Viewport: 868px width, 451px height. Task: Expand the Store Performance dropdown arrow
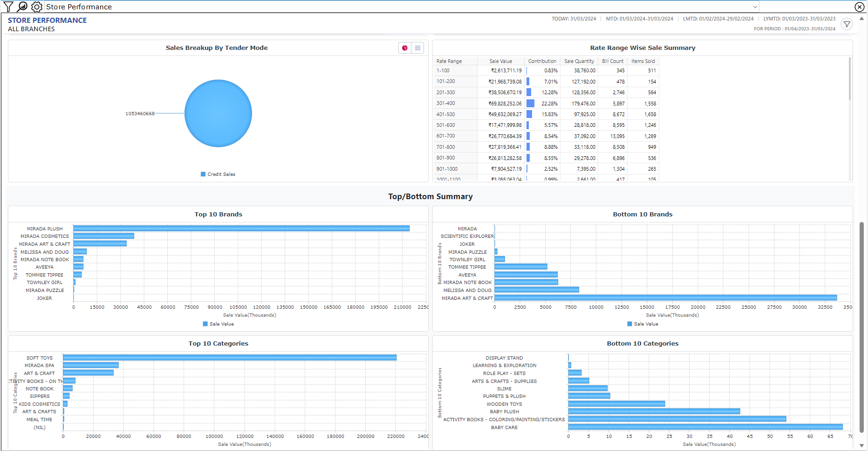(x=755, y=7)
